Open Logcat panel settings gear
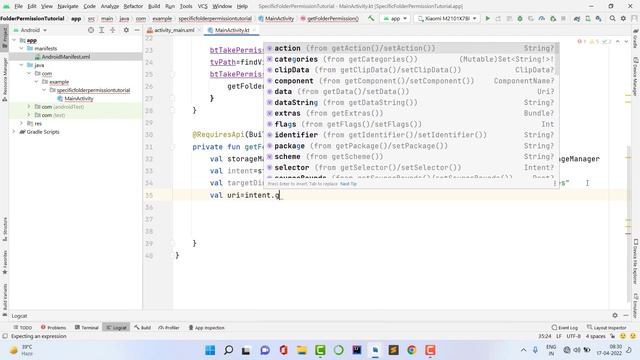 pos(615,315)
